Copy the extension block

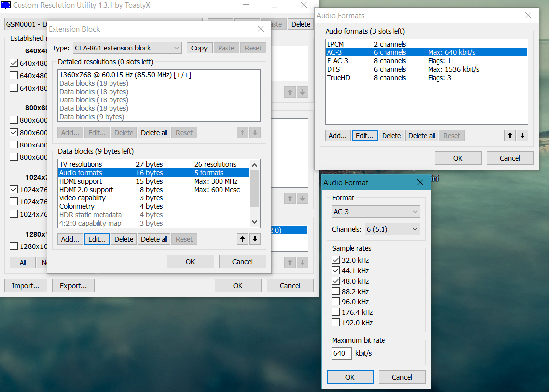(x=200, y=48)
